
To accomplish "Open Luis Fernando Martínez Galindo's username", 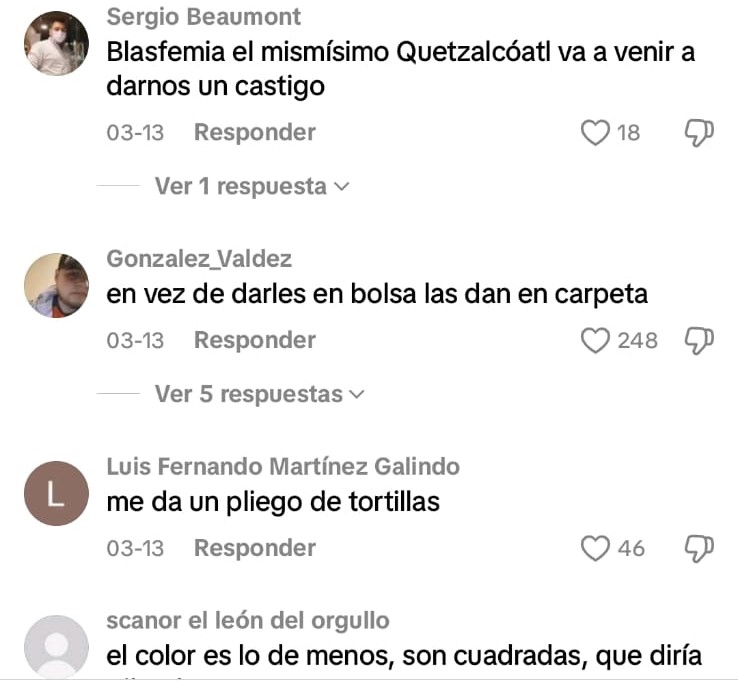I will [x=283, y=467].
